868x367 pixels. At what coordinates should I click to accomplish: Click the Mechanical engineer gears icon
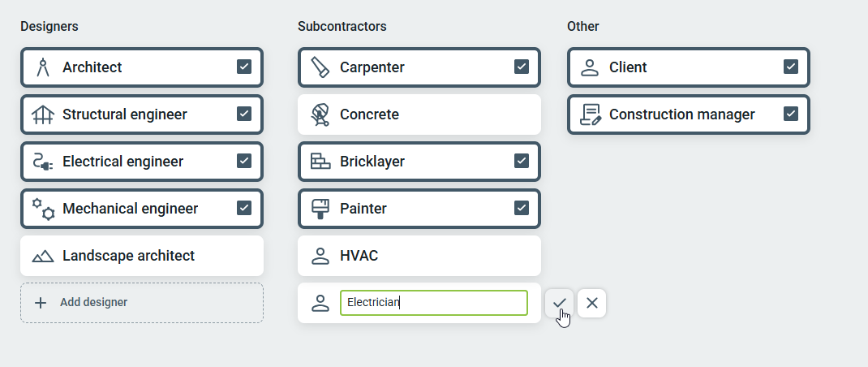point(43,209)
